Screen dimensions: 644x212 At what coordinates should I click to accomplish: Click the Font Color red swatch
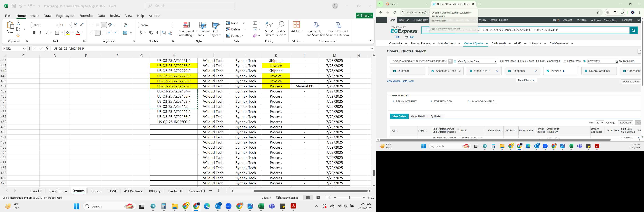78,33
